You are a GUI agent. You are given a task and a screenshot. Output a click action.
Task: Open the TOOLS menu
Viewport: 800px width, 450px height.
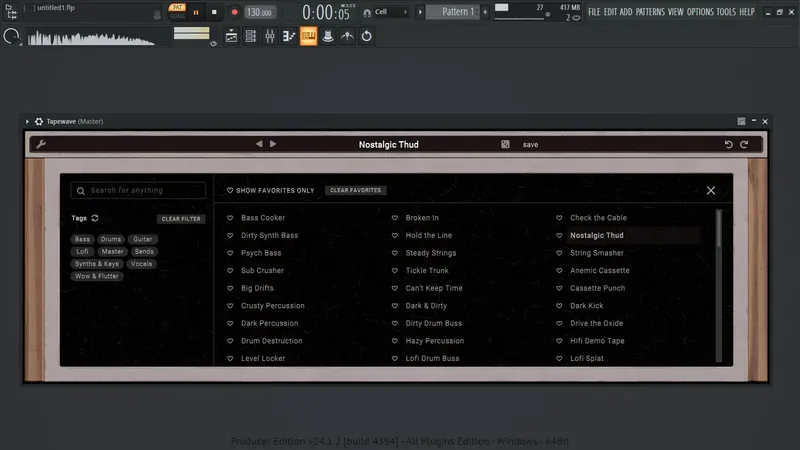pyautogui.click(x=726, y=12)
